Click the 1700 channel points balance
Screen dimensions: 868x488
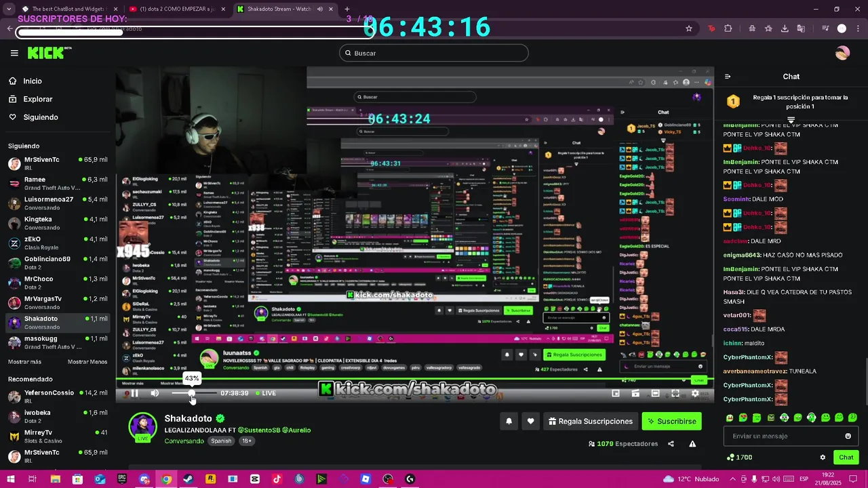click(738, 457)
